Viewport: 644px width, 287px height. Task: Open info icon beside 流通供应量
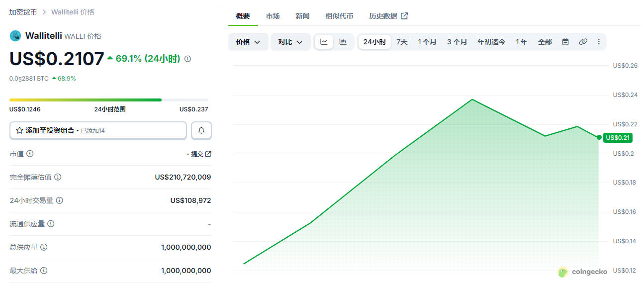(51, 224)
